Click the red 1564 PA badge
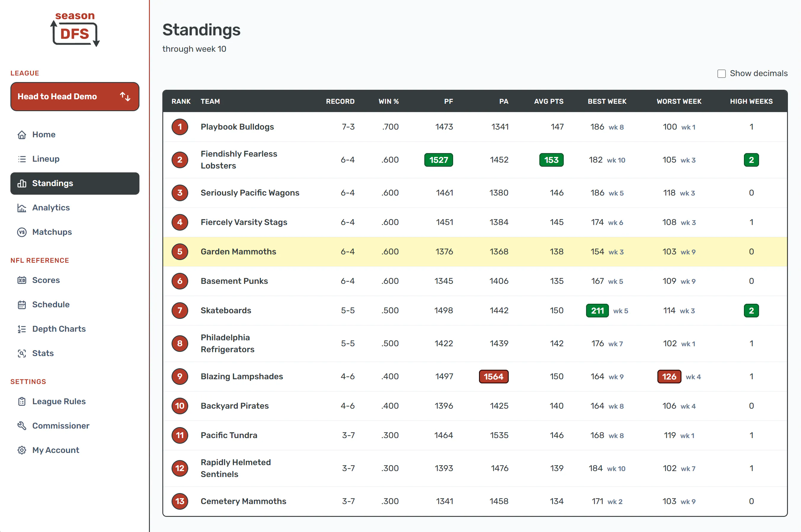 [x=494, y=377]
